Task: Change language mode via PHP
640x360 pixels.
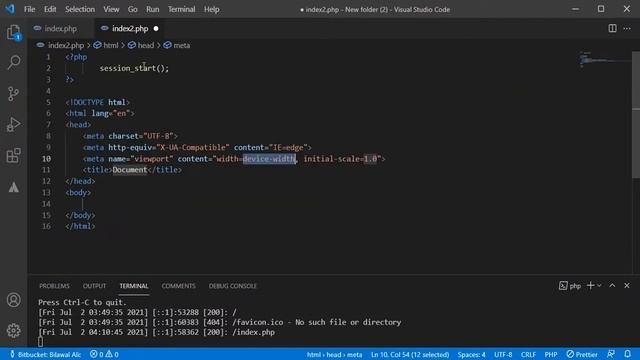Action: [551, 354]
